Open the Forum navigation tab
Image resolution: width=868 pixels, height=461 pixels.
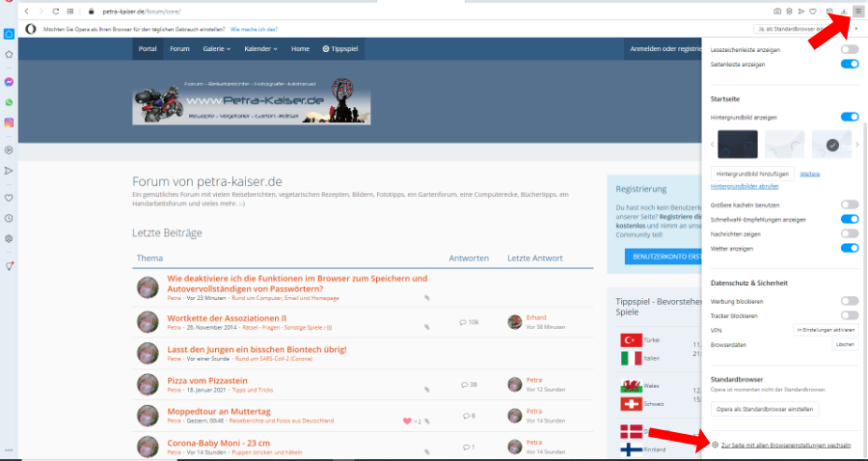pos(179,48)
